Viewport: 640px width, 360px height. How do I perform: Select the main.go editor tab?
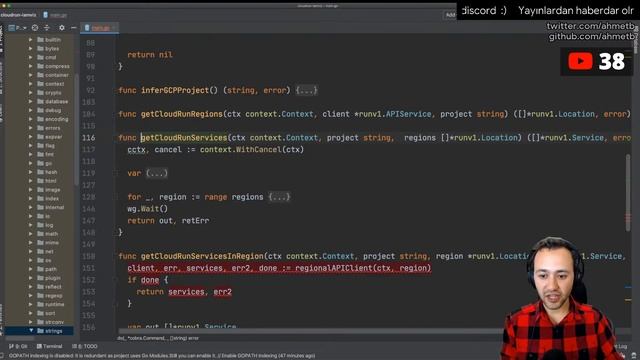pyautogui.click(x=100, y=28)
